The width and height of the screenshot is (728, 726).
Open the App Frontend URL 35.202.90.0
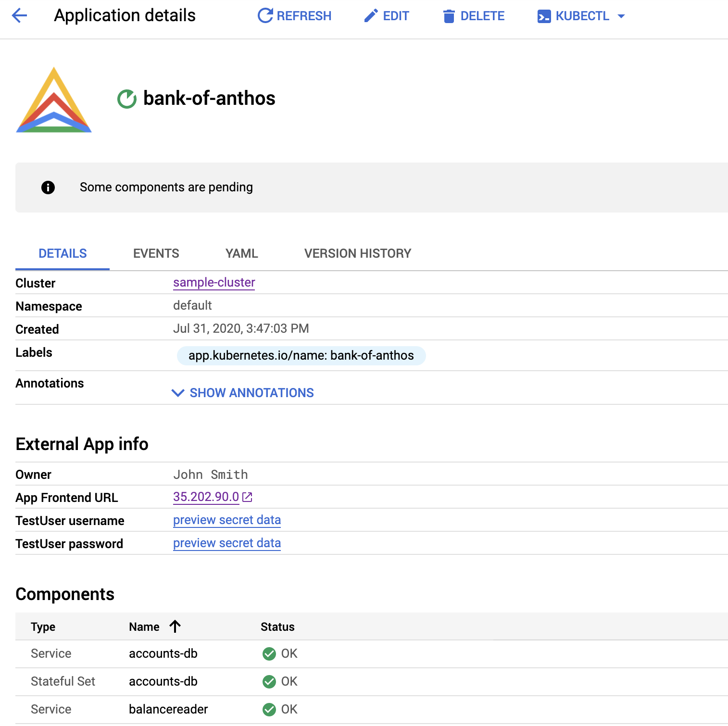pos(206,497)
